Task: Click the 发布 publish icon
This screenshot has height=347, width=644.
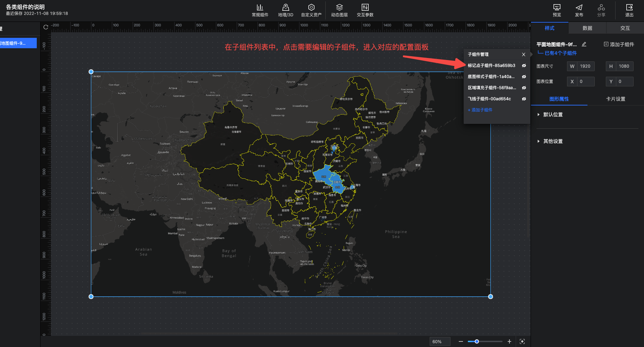Action: pyautogui.click(x=579, y=10)
